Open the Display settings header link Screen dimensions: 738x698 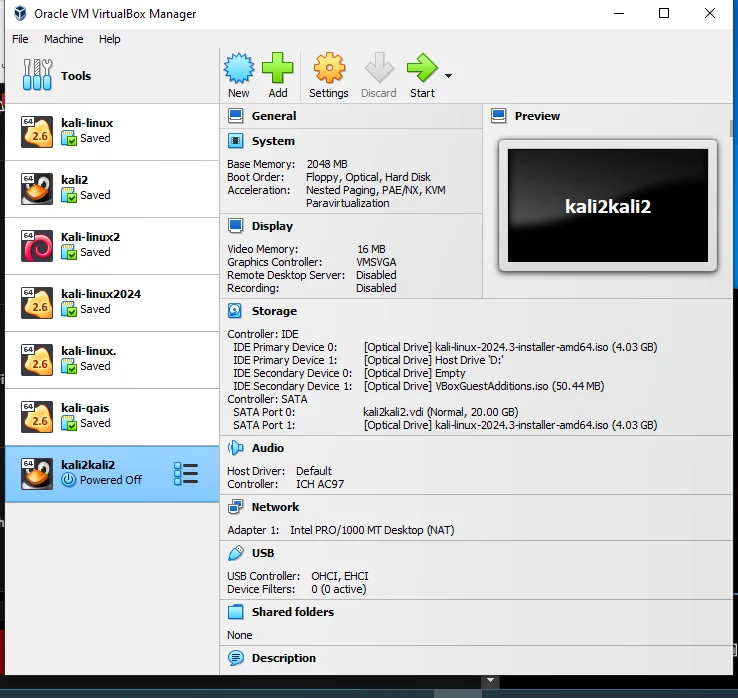pyautogui.click(x=272, y=226)
